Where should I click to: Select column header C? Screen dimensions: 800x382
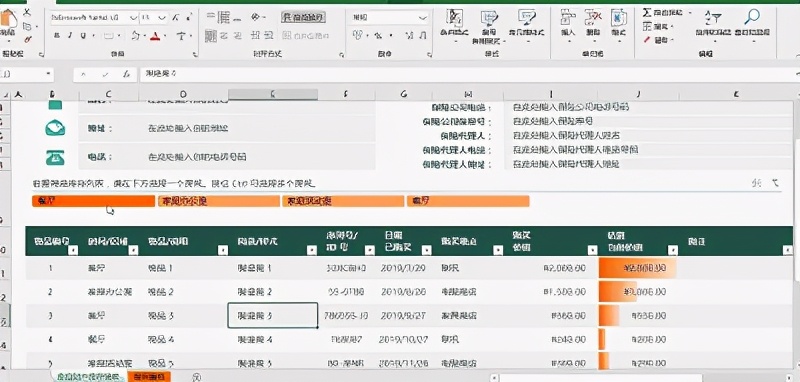tap(108, 94)
